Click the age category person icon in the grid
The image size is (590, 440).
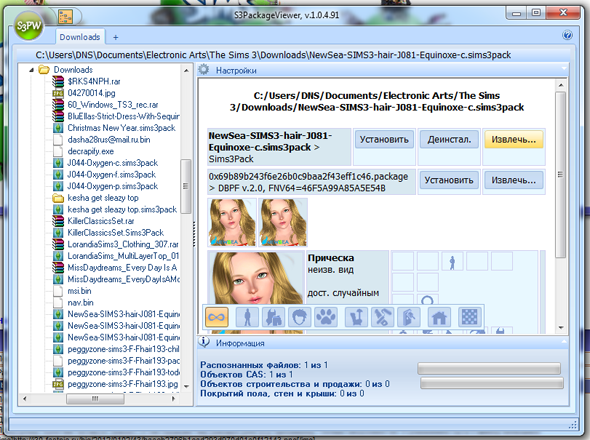(452, 262)
